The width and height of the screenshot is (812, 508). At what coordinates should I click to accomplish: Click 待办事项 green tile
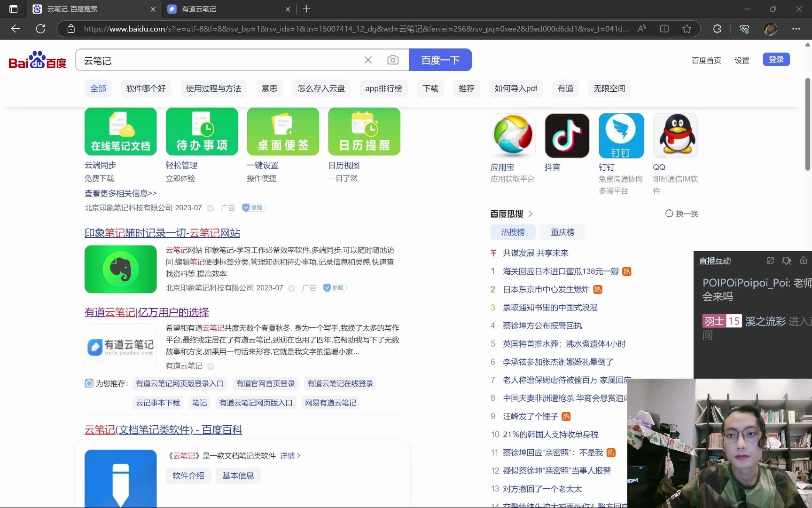(x=202, y=131)
